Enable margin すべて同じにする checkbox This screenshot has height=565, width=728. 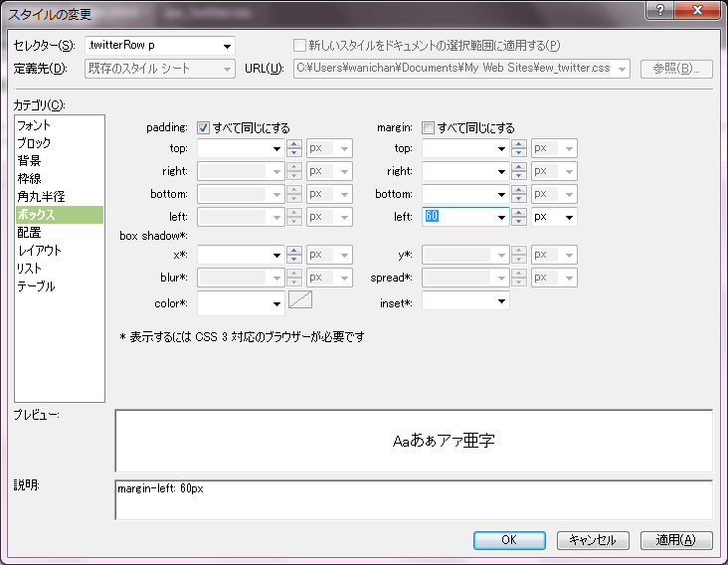pos(428,127)
